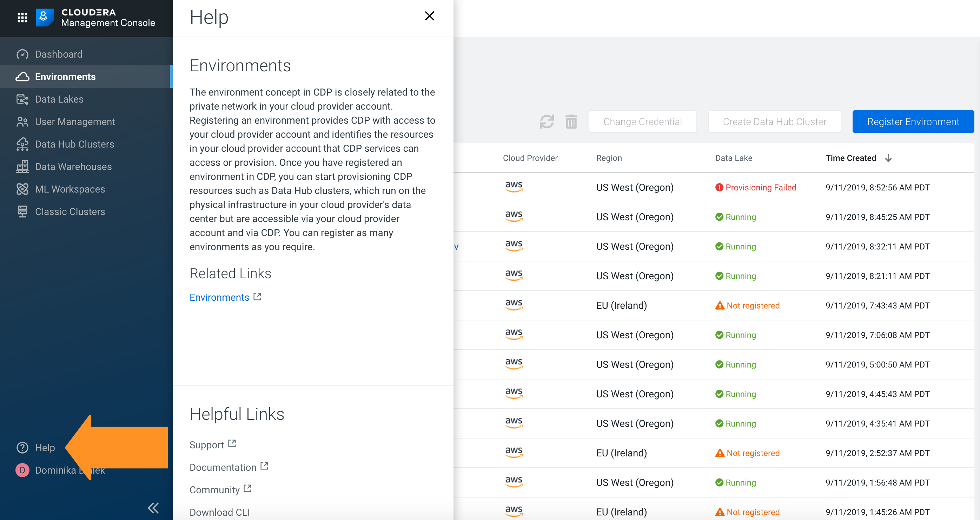
Task: Select Data Hub Clusters sidebar item
Action: coord(74,144)
